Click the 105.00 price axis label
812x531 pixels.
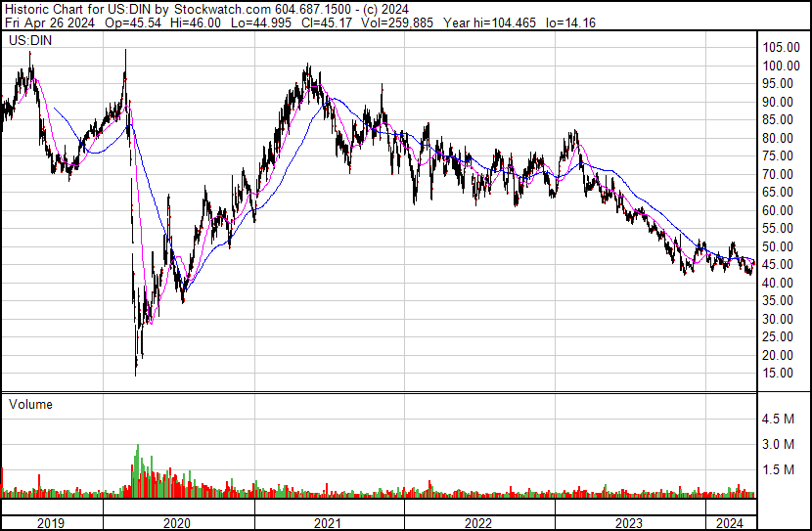coord(781,47)
